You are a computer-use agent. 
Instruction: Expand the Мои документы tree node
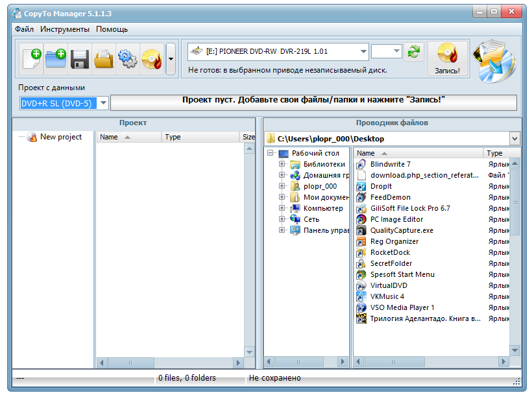click(x=282, y=197)
